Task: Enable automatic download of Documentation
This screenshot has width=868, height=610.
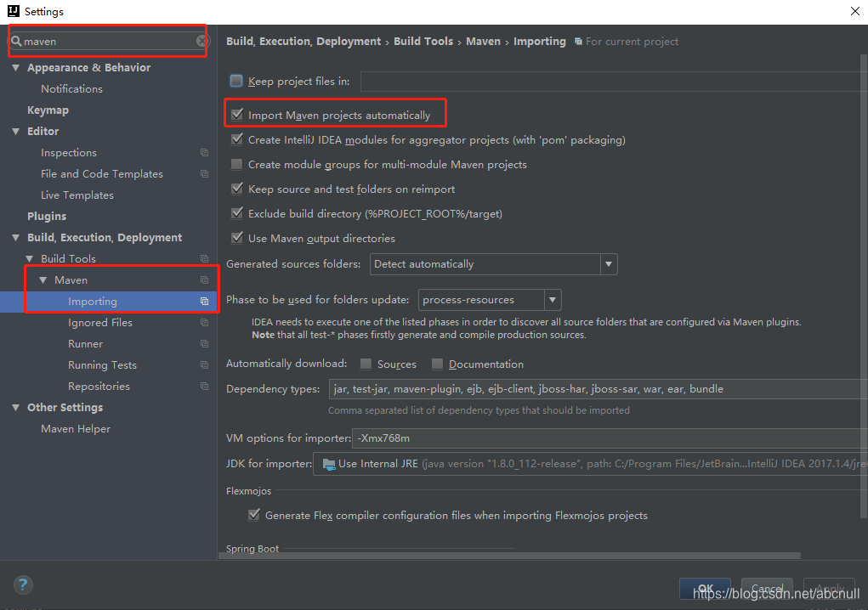Action: tap(437, 364)
